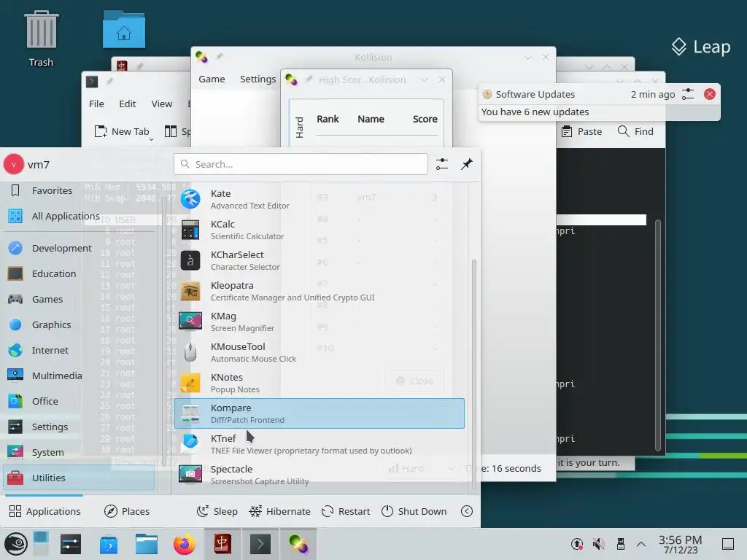
Task: Open updates tray icon
Action: tap(577, 544)
